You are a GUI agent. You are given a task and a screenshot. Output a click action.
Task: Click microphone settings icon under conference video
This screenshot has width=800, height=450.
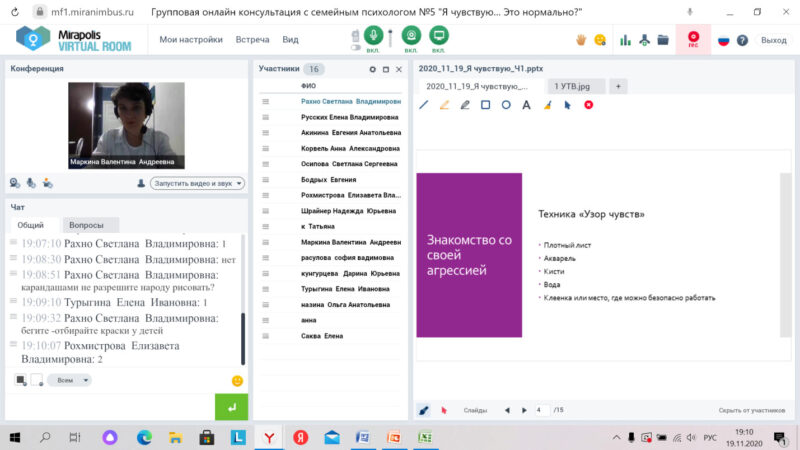click(31, 183)
